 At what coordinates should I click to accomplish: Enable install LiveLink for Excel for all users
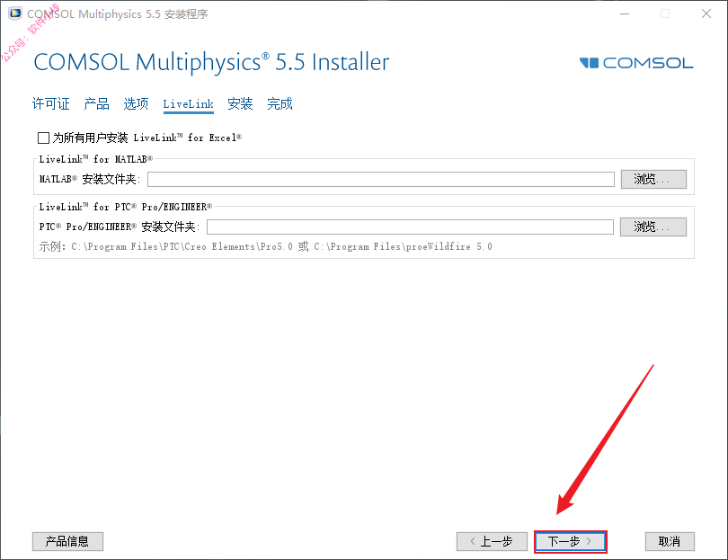[44, 138]
